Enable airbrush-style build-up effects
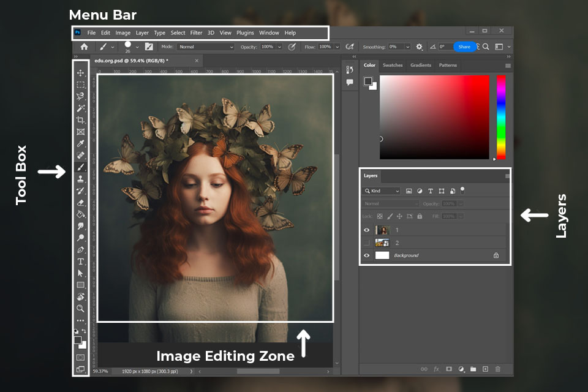The height and width of the screenshot is (392, 588). [x=350, y=47]
